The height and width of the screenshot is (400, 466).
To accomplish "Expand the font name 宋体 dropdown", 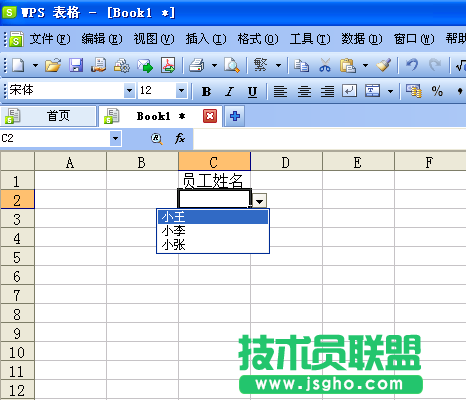I will pyautogui.click(x=129, y=91).
